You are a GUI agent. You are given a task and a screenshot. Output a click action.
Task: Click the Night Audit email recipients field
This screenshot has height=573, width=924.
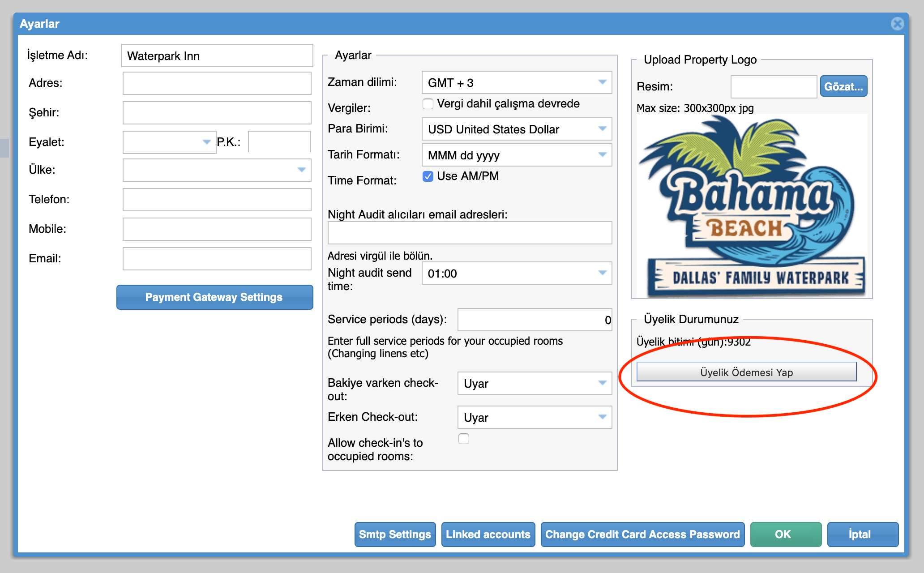[470, 233]
